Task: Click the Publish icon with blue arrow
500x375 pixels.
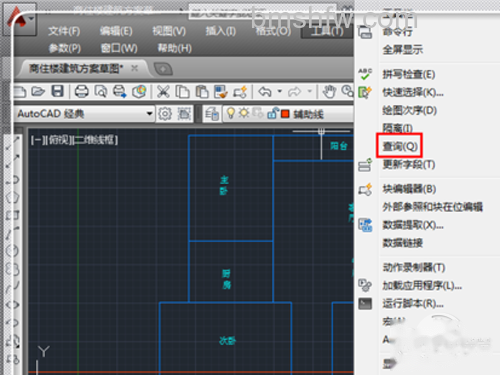Action: click(x=120, y=91)
